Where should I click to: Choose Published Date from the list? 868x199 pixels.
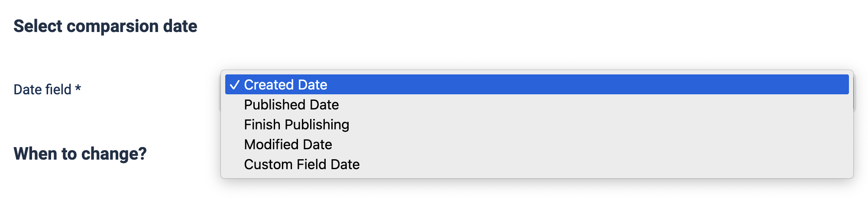tap(291, 105)
